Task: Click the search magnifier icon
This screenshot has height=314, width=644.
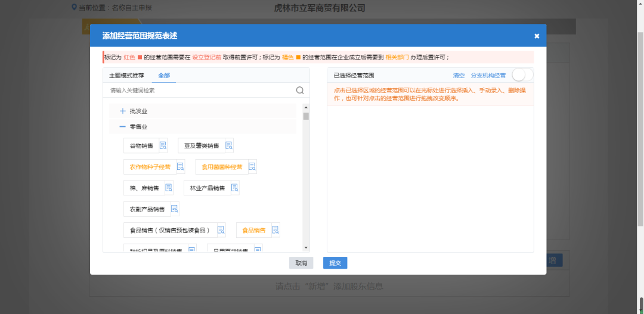Action: point(300,91)
